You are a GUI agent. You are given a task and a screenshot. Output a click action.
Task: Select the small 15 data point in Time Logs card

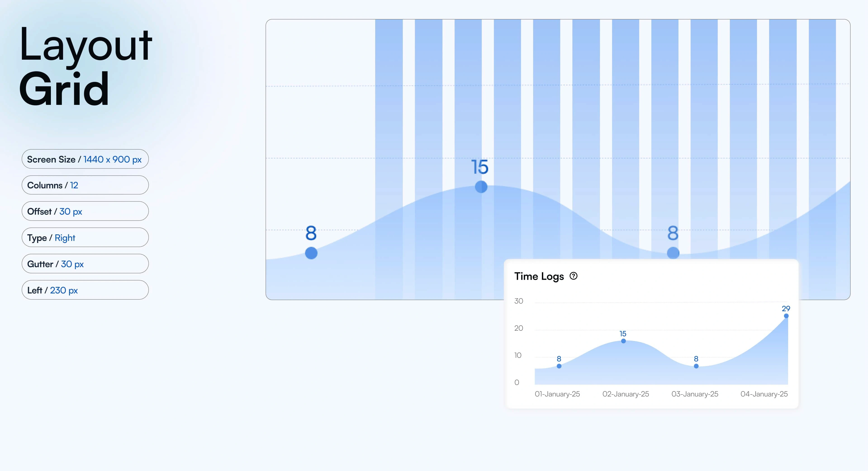click(x=623, y=341)
